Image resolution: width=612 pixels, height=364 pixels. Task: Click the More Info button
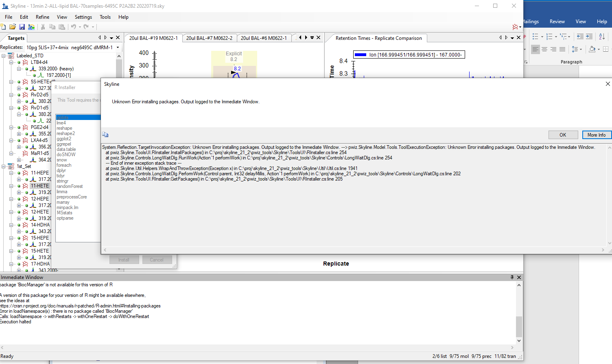pyautogui.click(x=596, y=135)
